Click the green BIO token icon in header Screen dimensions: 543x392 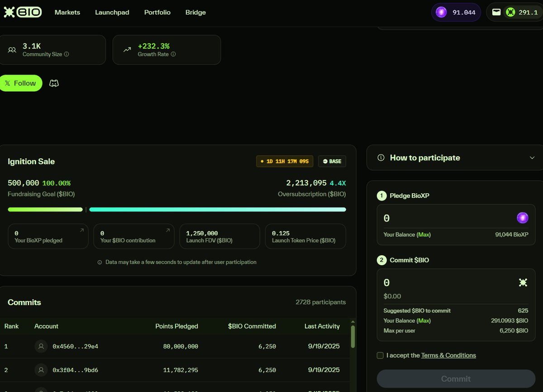510,12
